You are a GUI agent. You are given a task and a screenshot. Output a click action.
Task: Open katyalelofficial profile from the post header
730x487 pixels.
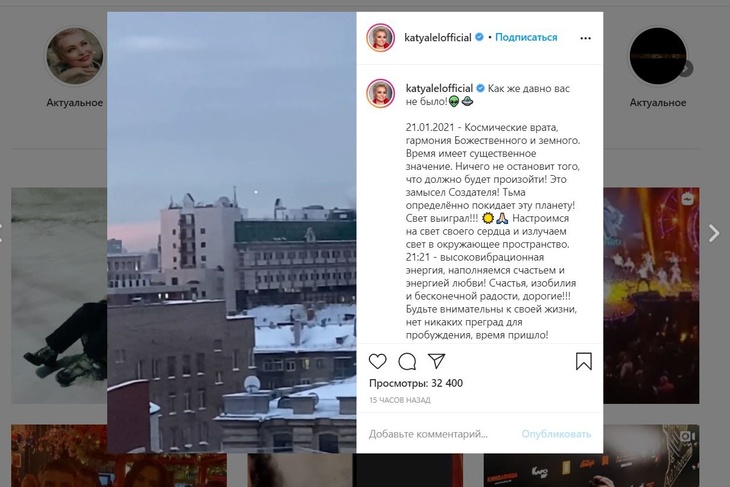point(438,37)
